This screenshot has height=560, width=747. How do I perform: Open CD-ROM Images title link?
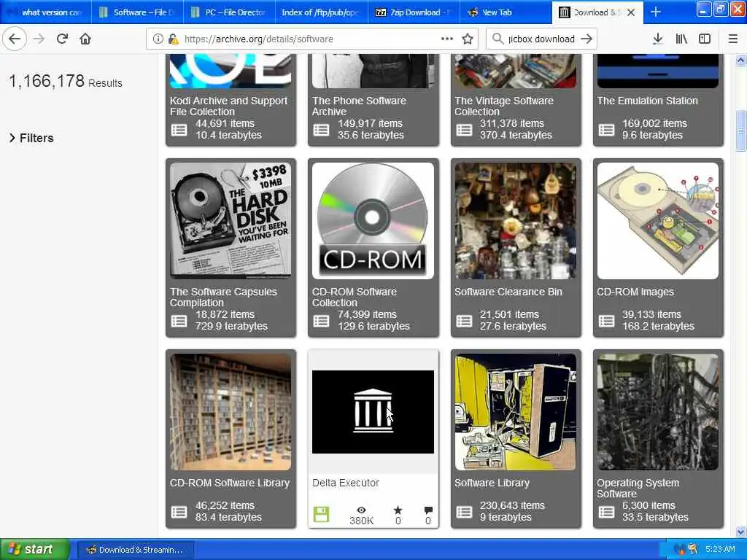tap(635, 292)
